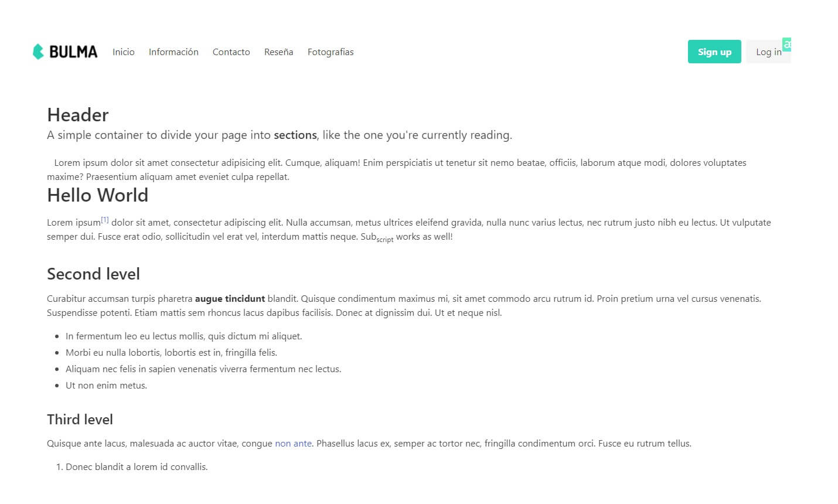The image size is (838, 504).
Task: Click the bold word 'sections' in subtitle
Action: point(295,135)
